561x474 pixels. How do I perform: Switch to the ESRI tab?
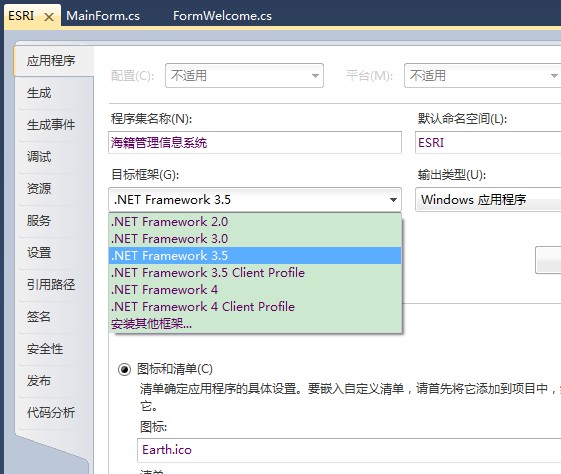(21, 16)
